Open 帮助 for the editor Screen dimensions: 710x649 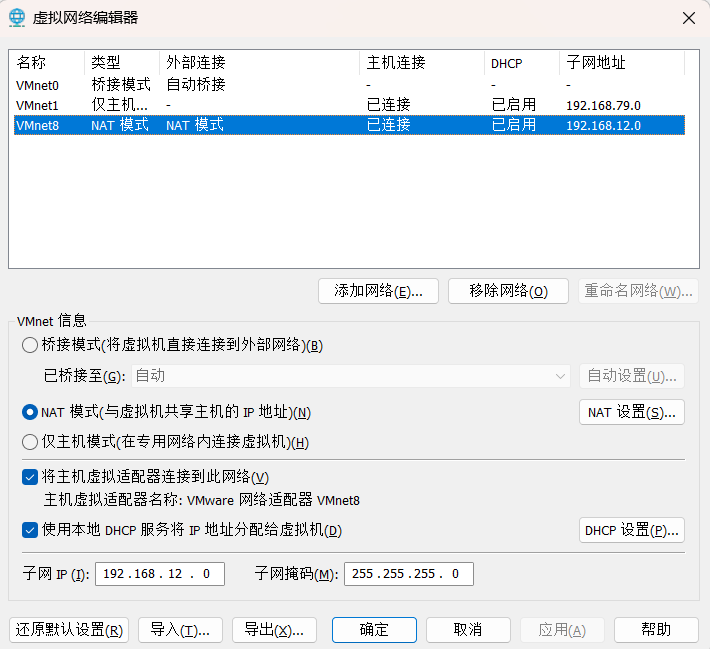coord(656,630)
